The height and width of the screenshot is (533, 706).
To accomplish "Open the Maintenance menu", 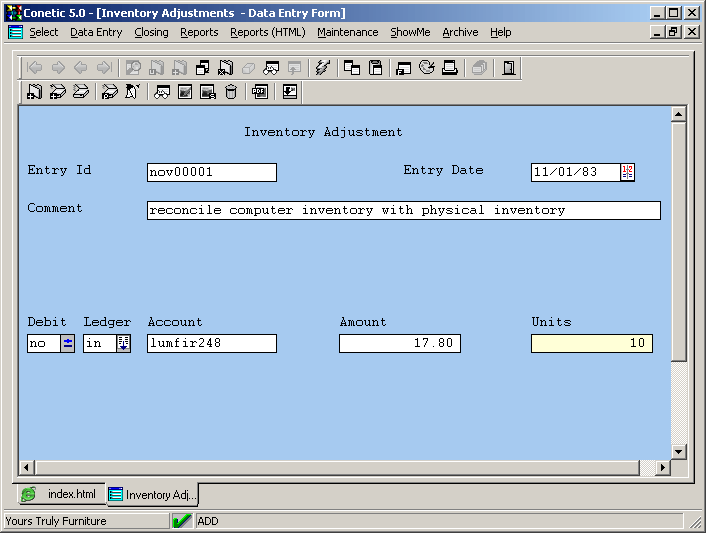I will [347, 32].
